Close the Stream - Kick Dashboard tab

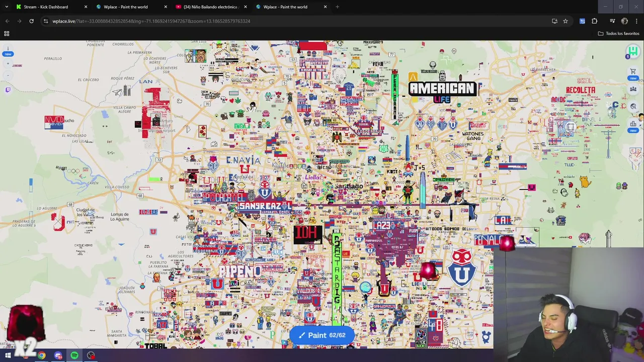[86, 7]
